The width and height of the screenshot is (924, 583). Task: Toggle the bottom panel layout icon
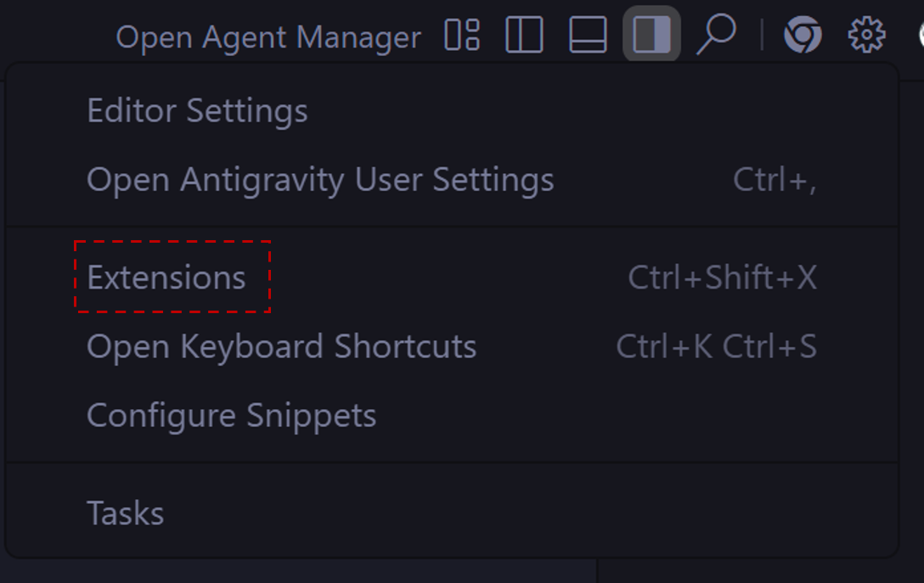point(588,35)
